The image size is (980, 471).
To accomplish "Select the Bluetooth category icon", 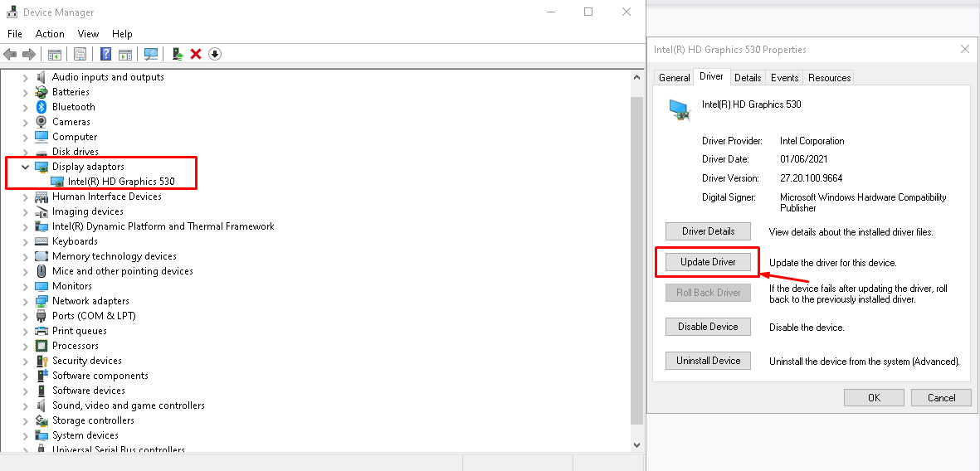I will [41, 107].
